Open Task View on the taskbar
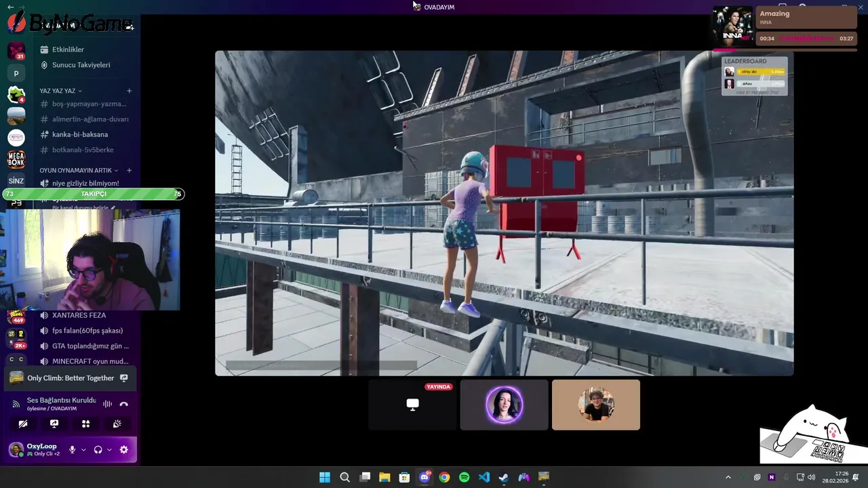Screen dimensions: 868x488 coord(365,477)
